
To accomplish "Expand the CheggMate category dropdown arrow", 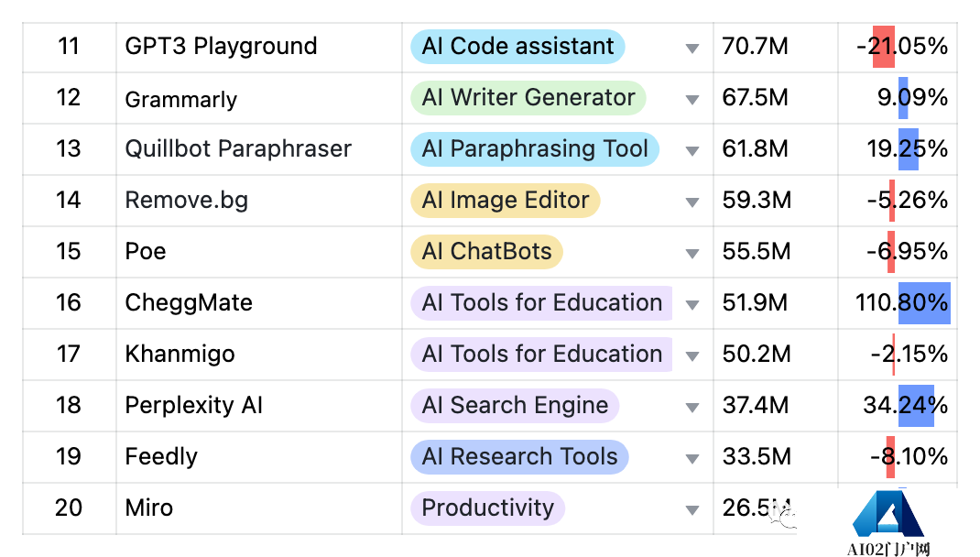I will coord(692,304).
